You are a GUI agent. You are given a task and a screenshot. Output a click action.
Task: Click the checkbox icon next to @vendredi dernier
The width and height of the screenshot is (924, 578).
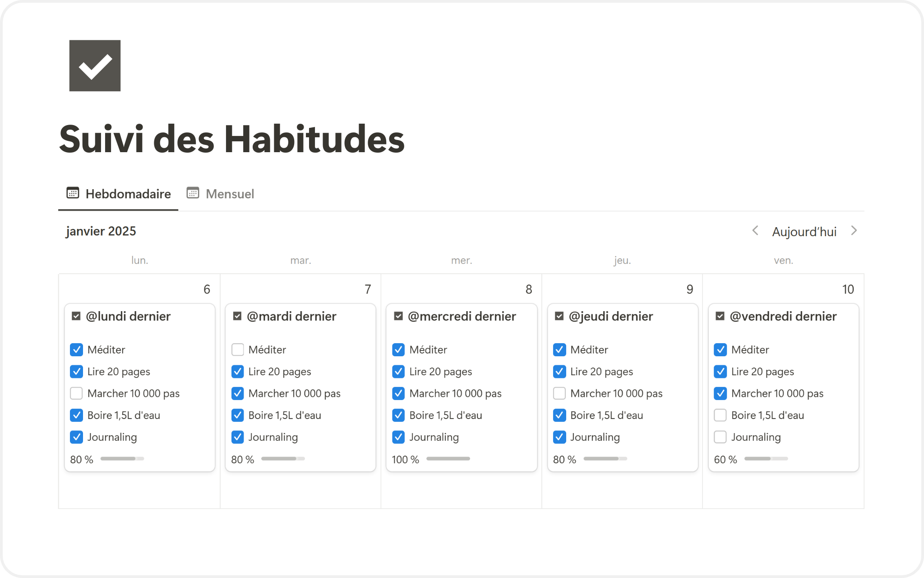point(720,316)
